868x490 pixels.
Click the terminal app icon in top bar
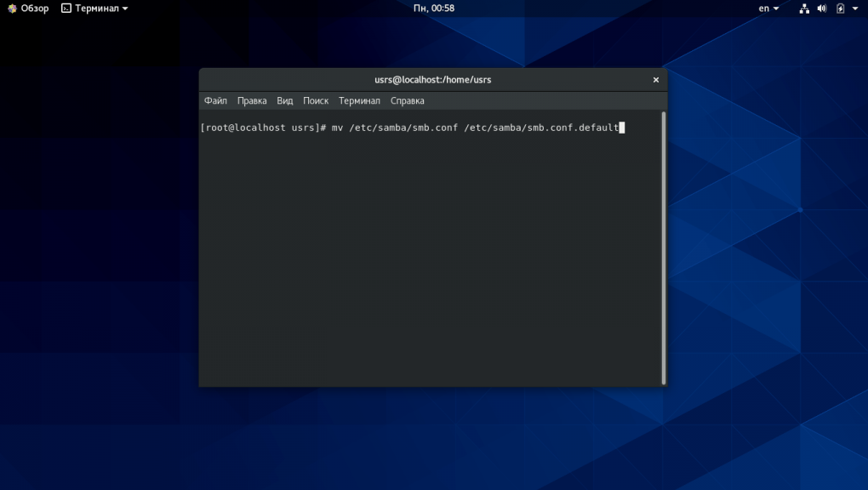click(x=66, y=9)
